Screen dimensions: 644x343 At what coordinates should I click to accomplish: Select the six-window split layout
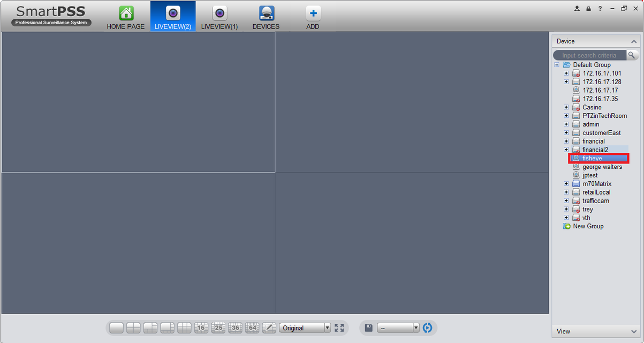click(x=150, y=328)
